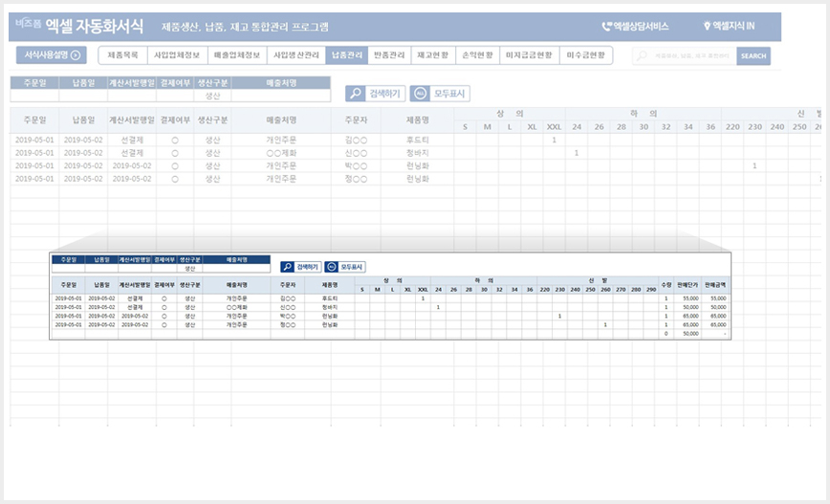Open the 사입업체정보 tab
This screenshot has height=504, width=830.
click(x=177, y=55)
